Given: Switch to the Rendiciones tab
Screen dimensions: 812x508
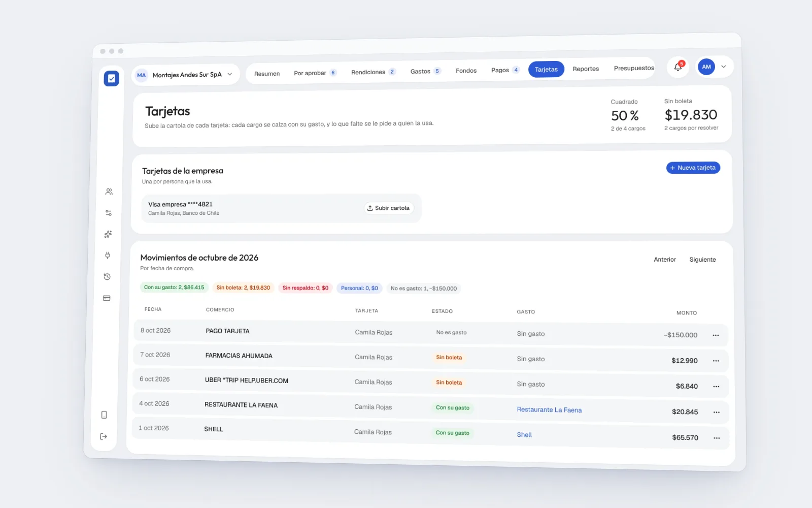Looking at the screenshot, I should 373,72.
